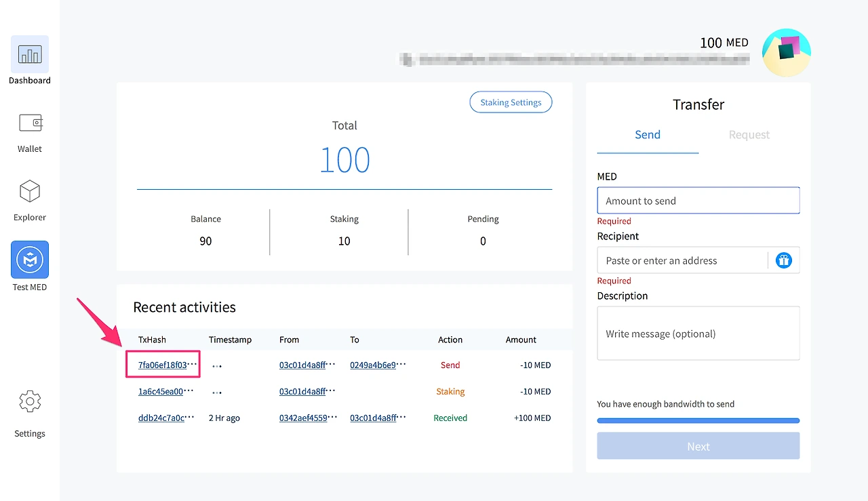
Task: Focus the Description message box
Action: 698,334
